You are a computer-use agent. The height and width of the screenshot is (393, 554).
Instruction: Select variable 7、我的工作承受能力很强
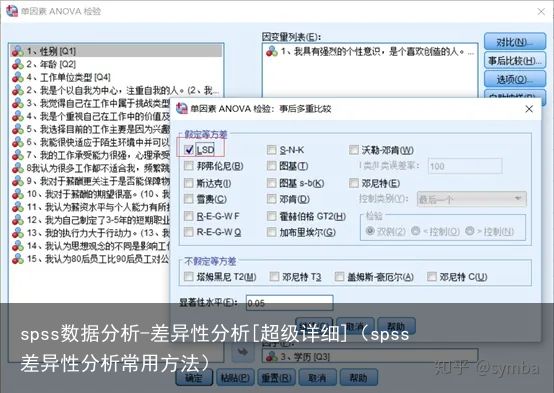[x=90, y=155]
